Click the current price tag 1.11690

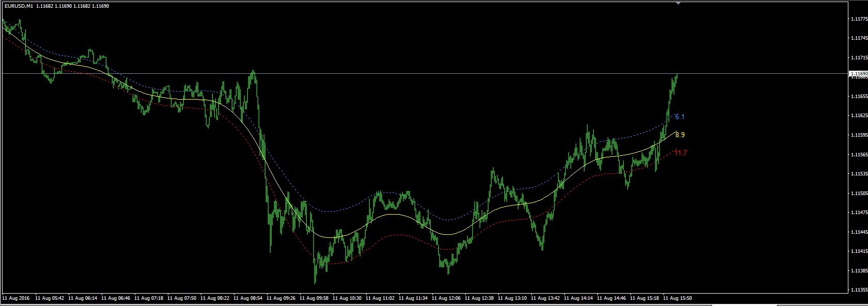tap(859, 74)
